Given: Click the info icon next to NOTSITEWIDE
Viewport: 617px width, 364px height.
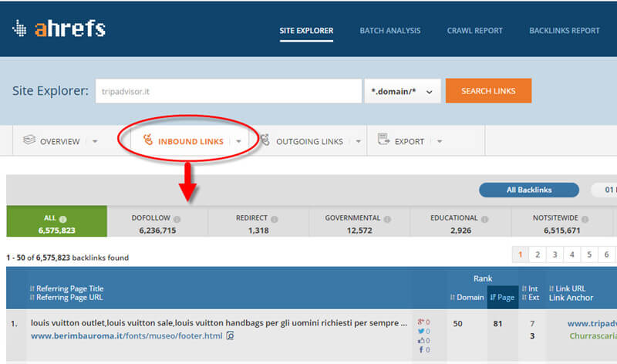Looking at the screenshot, I should (585, 219).
